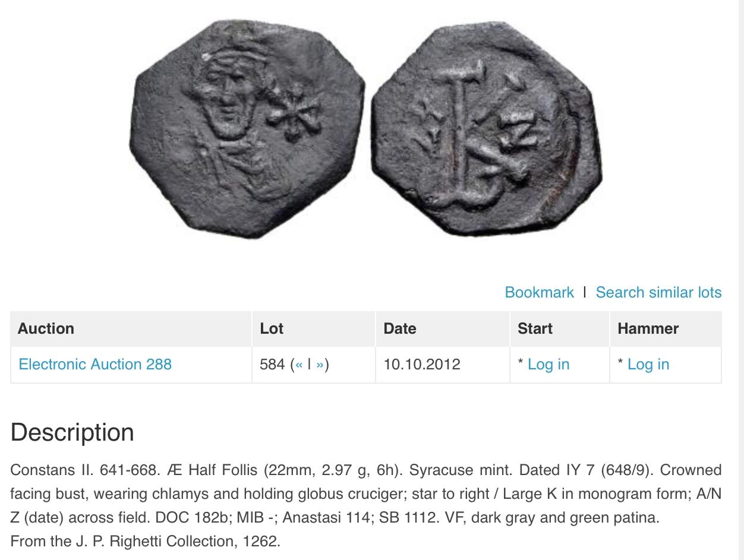Click the Bookmark link
This screenshot has height=560, width=744.
coord(539,292)
